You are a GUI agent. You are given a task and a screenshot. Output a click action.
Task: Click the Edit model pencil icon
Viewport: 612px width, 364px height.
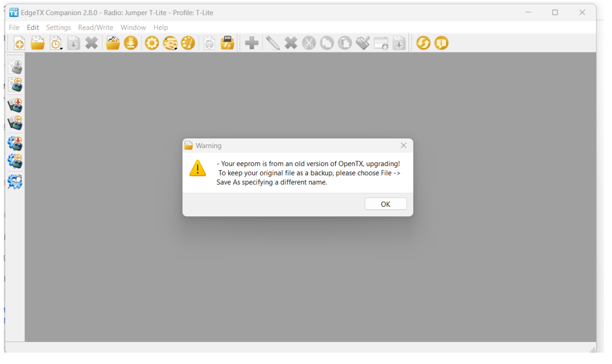(272, 43)
